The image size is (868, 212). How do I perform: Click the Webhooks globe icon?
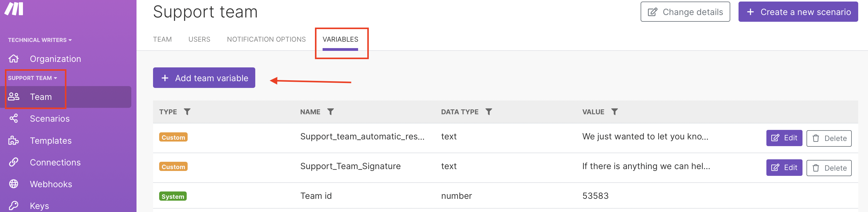(13, 184)
